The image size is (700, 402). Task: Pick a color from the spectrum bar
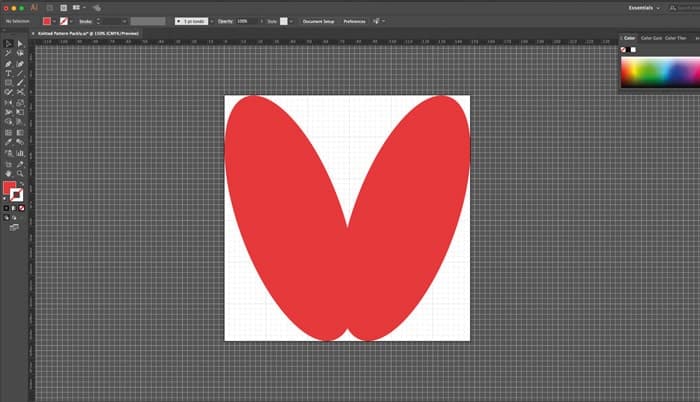[658, 70]
